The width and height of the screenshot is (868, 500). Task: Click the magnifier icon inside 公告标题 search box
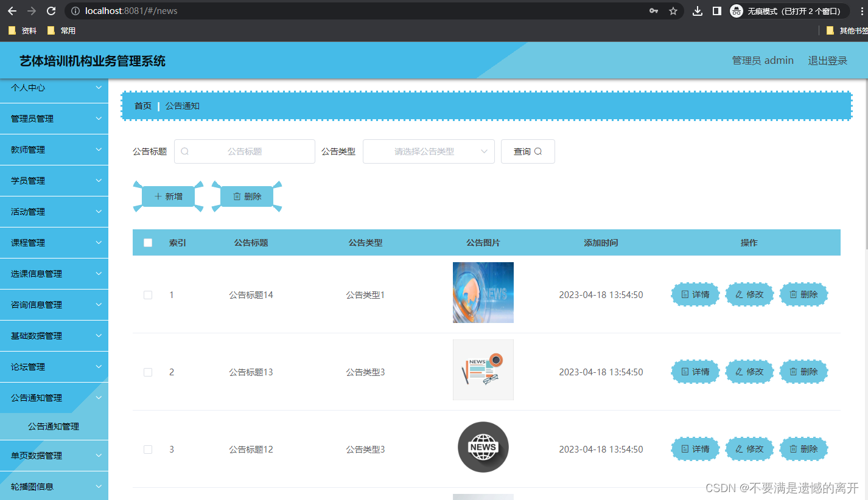pyautogui.click(x=184, y=151)
